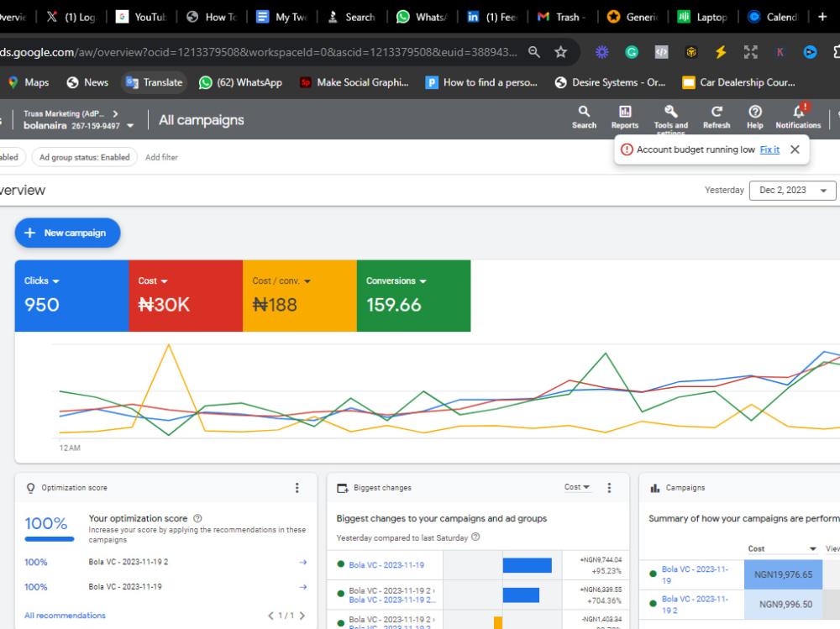Image resolution: width=840 pixels, height=629 pixels.
Task: Click NGN9,996.50 cost cell
Action: pos(783,605)
